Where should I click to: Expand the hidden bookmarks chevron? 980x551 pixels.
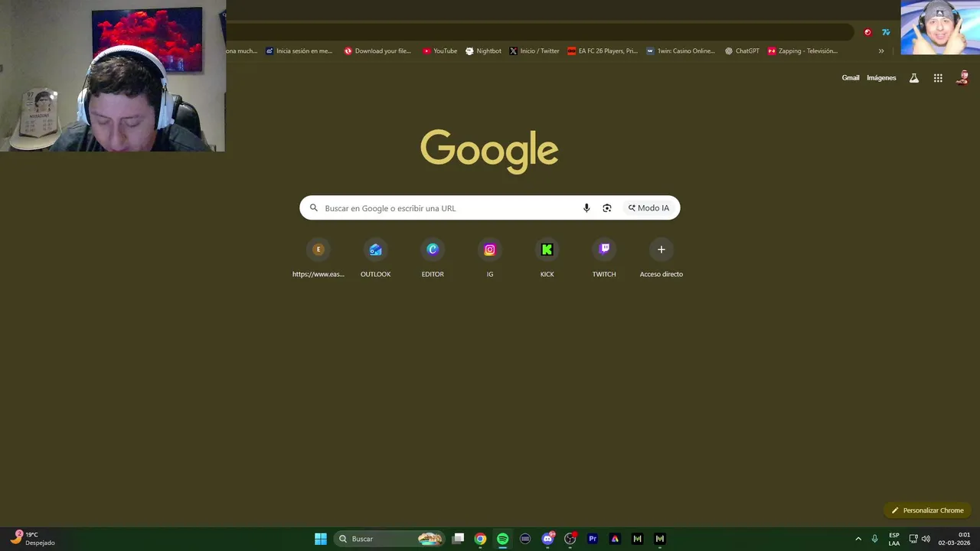[x=881, y=51]
